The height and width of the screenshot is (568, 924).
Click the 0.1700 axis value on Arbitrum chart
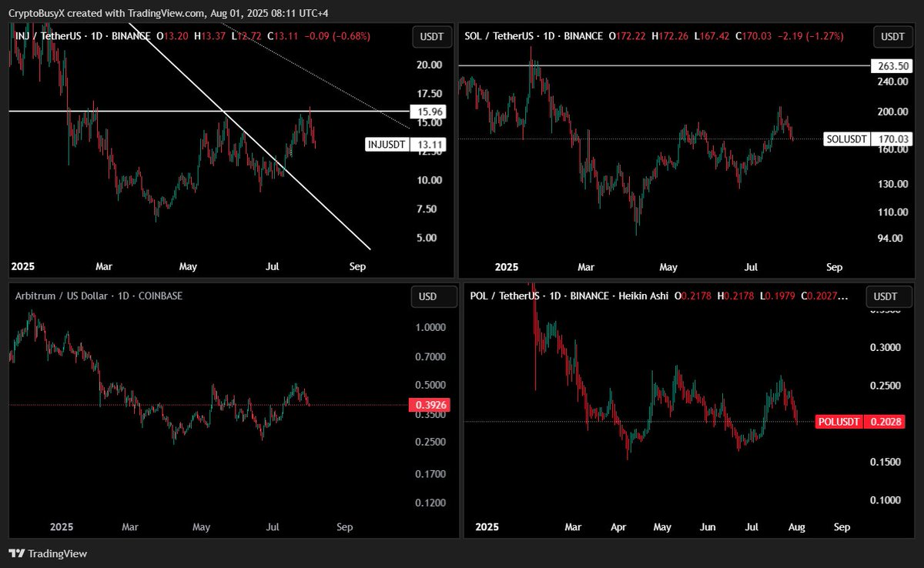(x=430, y=474)
